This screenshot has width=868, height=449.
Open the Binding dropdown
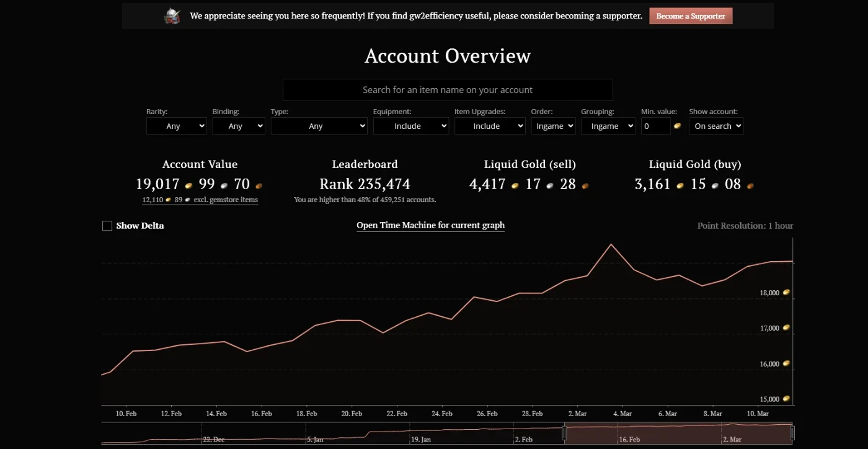point(239,126)
